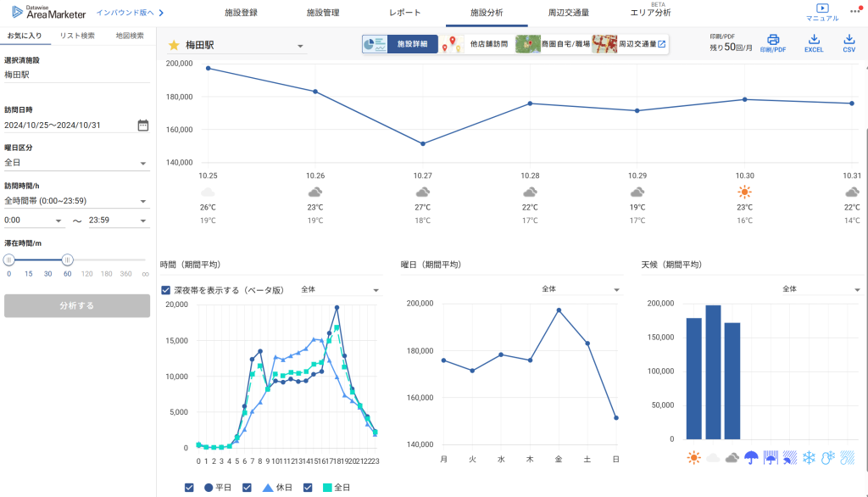This screenshot has width=868, height=497.
Task: Select the umbrella rain weather icon
Action: (x=751, y=458)
